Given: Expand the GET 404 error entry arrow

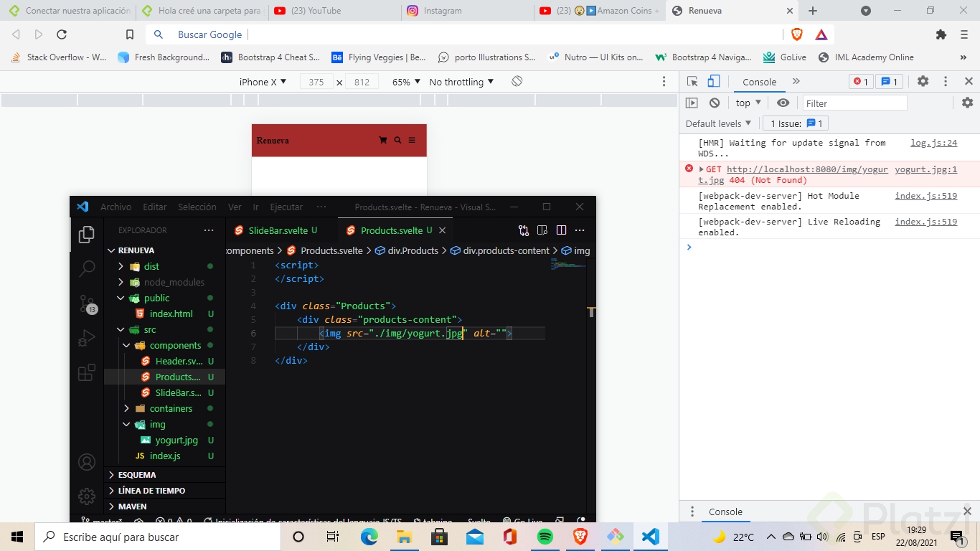Looking at the screenshot, I should 701,169.
